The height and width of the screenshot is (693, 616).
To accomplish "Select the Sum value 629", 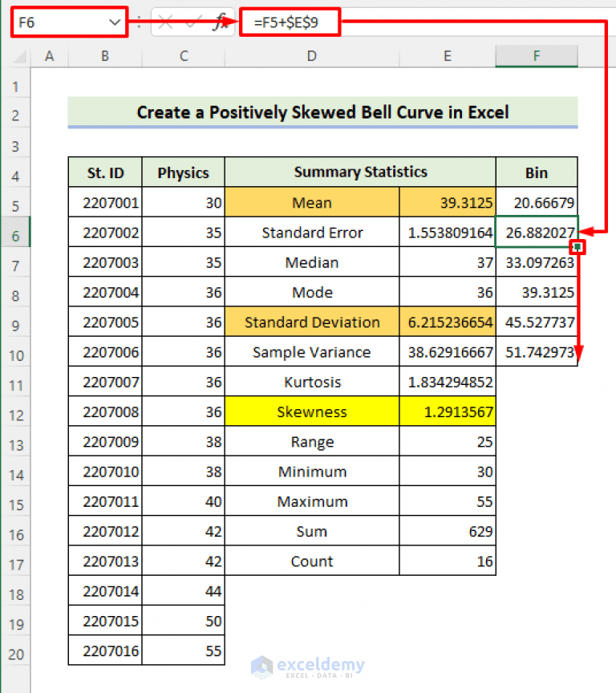I will [x=448, y=530].
